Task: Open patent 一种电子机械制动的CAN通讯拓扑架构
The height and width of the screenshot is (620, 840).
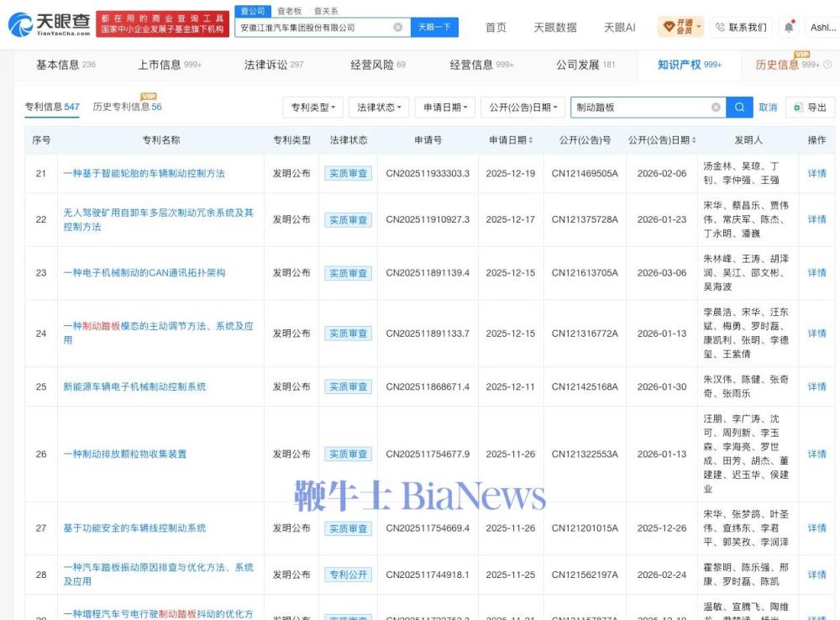Action: tap(144, 273)
